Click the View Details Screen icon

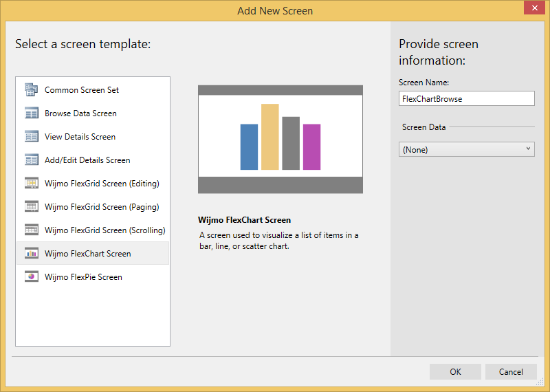31,137
